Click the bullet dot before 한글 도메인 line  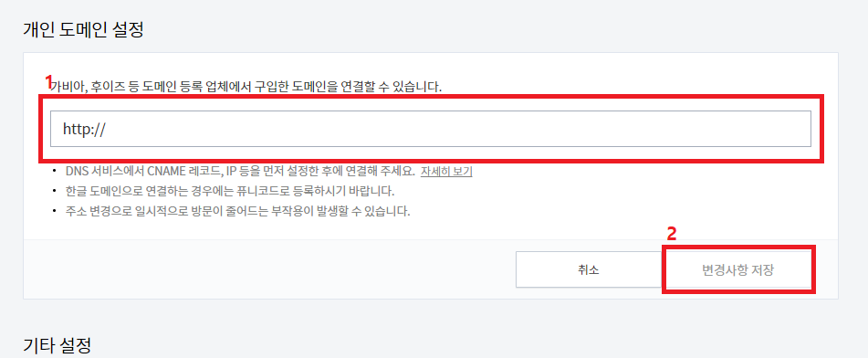(53, 192)
